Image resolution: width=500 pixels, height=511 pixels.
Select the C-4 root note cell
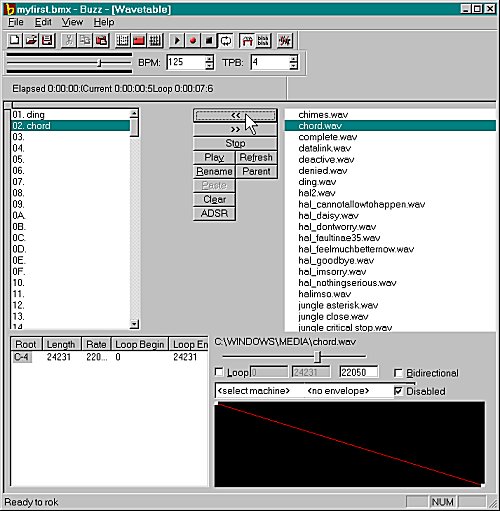pyautogui.click(x=22, y=357)
